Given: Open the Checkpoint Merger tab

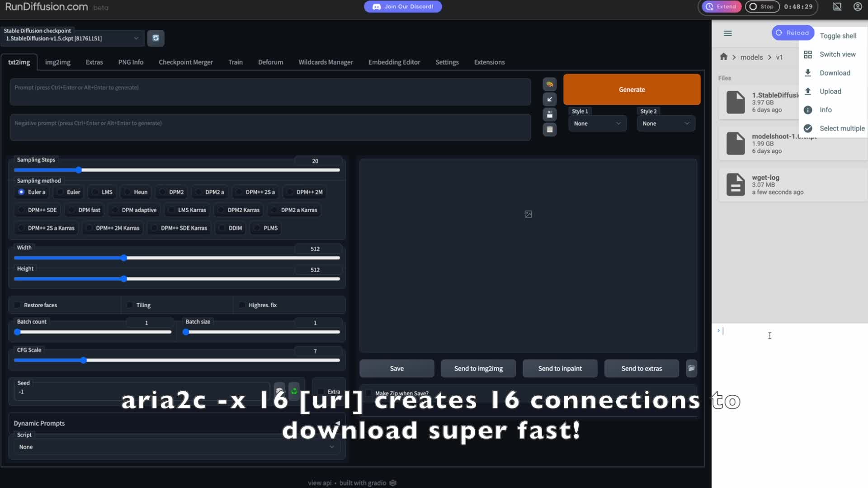Looking at the screenshot, I should [185, 62].
